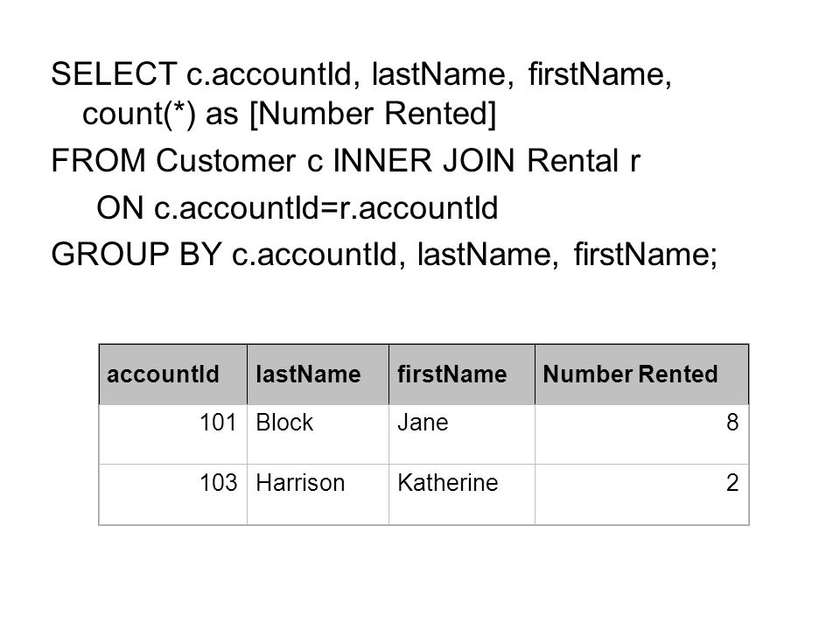Click the GROUP BY keyword
Image resolution: width=840 pixels, height=630 pixels.
[x=136, y=254]
